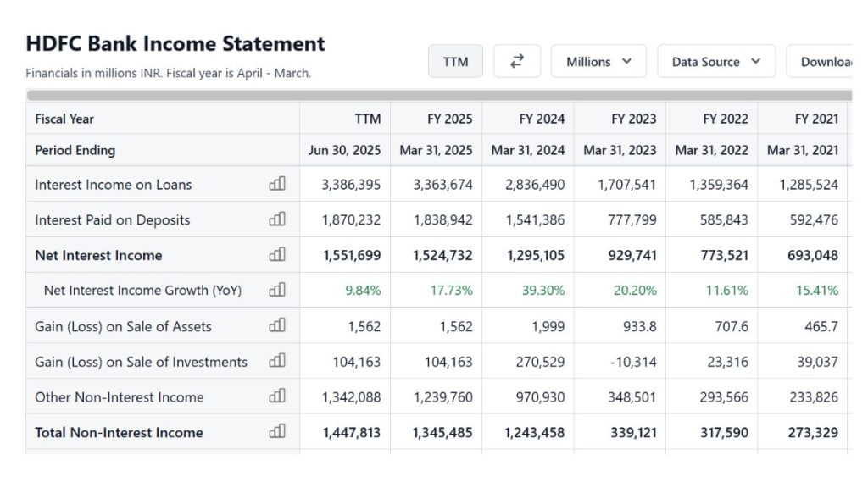This screenshot has height=488, width=868.
Task: Click the Mar 31, 2024 period cell
Action: pyautogui.click(x=528, y=150)
